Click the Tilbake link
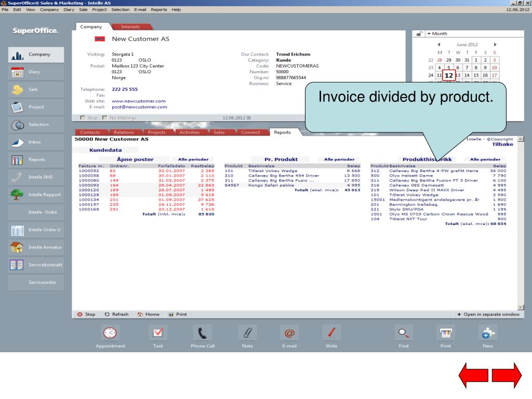 (502, 144)
